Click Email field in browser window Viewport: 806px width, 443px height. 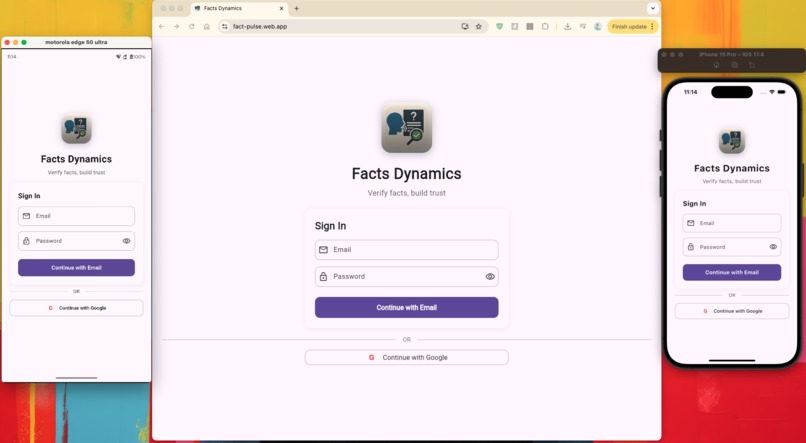(x=407, y=250)
